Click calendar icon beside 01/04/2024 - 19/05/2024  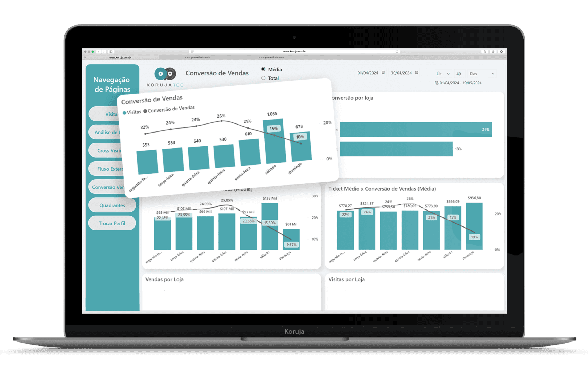(x=436, y=83)
